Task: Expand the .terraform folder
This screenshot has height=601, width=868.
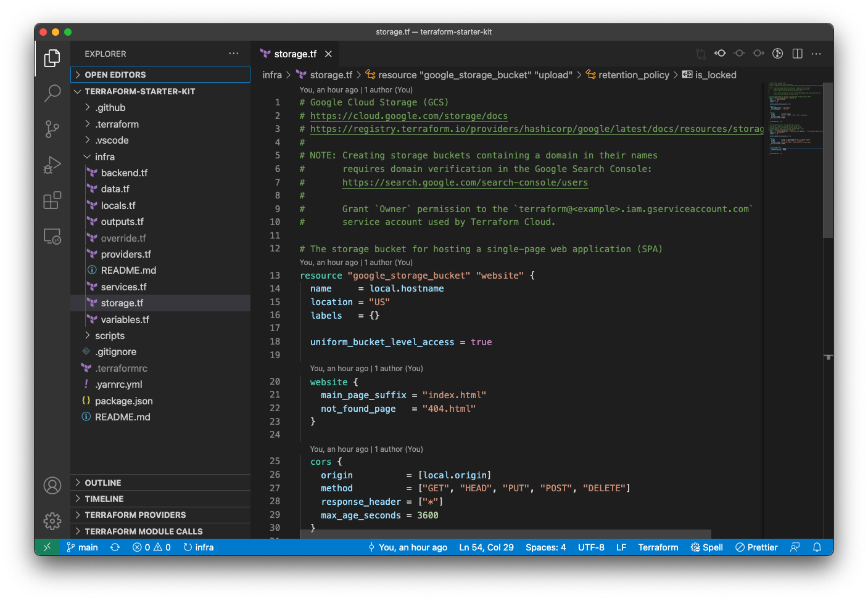Action: coord(160,124)
